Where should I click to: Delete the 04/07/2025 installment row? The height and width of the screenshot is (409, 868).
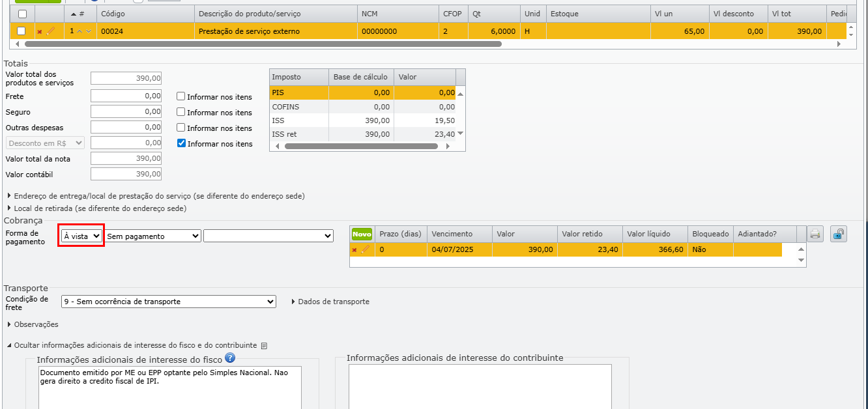(354, 249)
